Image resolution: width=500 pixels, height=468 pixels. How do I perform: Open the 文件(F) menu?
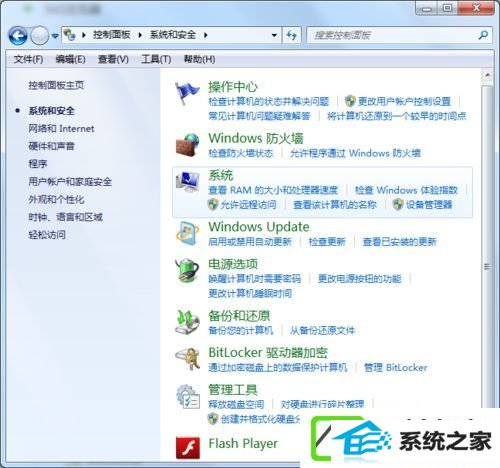click(x=28, y=59)
